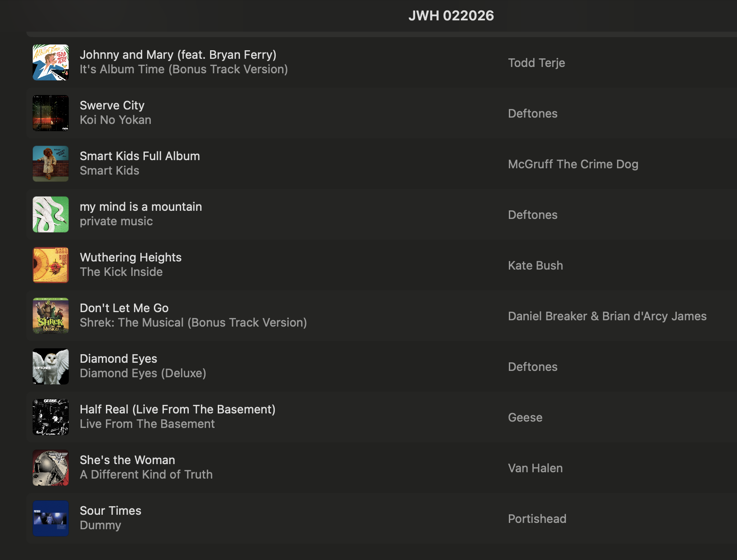
Task: Open artist Kate Bush
Action: coord(535,266)
